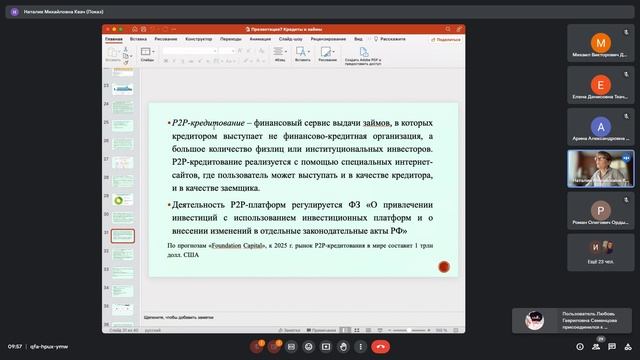The width and height of the screenshot is (640, 360).
Task: Expand the Слайды dropdown arrow
Action: (x=153, y=52)
